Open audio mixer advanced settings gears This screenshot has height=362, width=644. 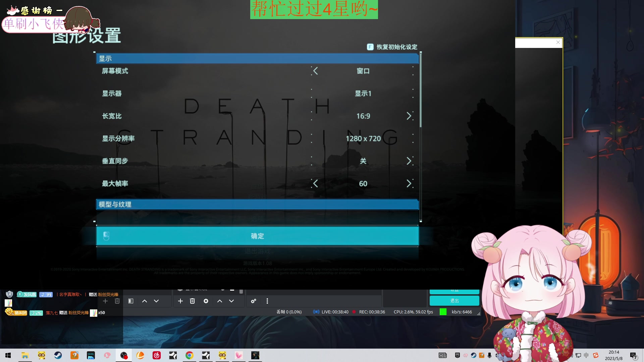(254, 301)
